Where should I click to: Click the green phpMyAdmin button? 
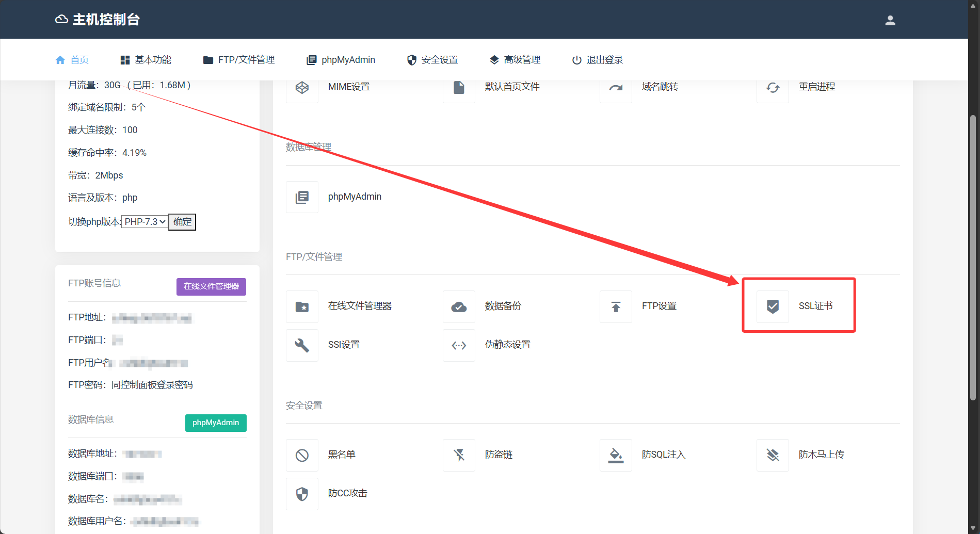(216, 423)
